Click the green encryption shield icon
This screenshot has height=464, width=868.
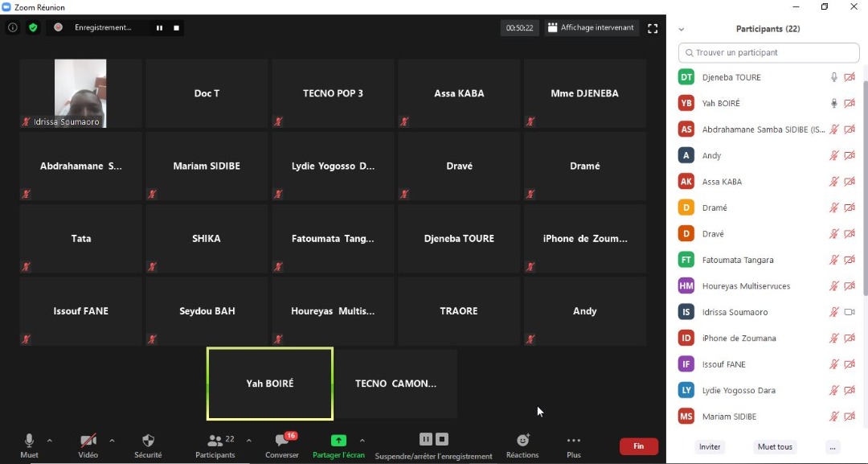pyautogui.click(x=33, y=27)
